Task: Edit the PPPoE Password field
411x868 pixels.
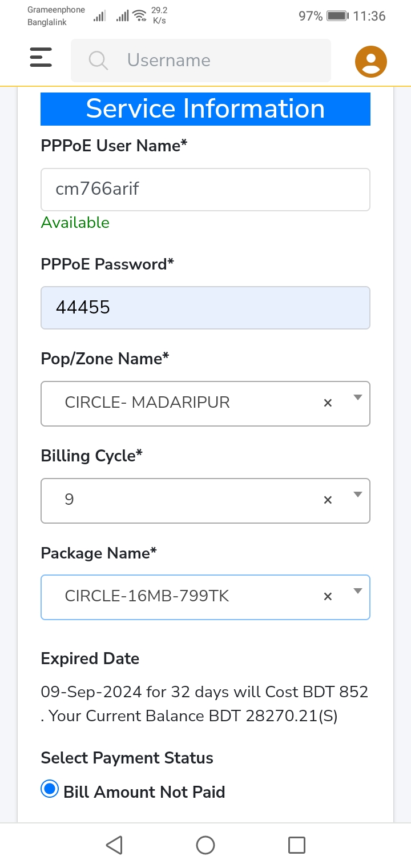Action: click(x=205, y=308)
